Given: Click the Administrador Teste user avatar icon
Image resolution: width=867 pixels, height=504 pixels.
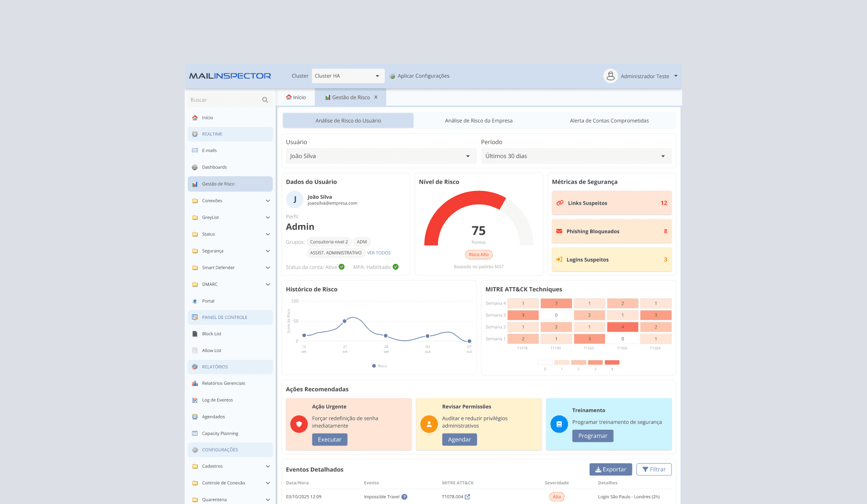Looking at the screenshot, I should tap(610, 76).
